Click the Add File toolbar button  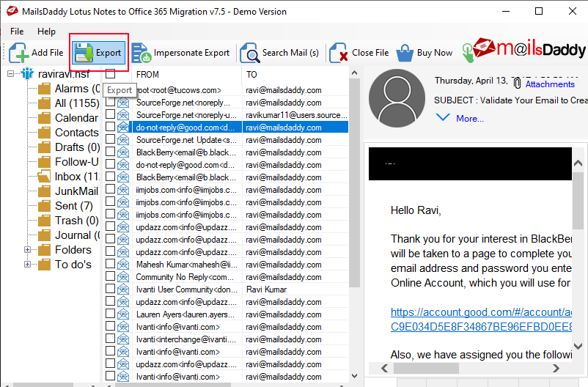[x=37, y=53]
